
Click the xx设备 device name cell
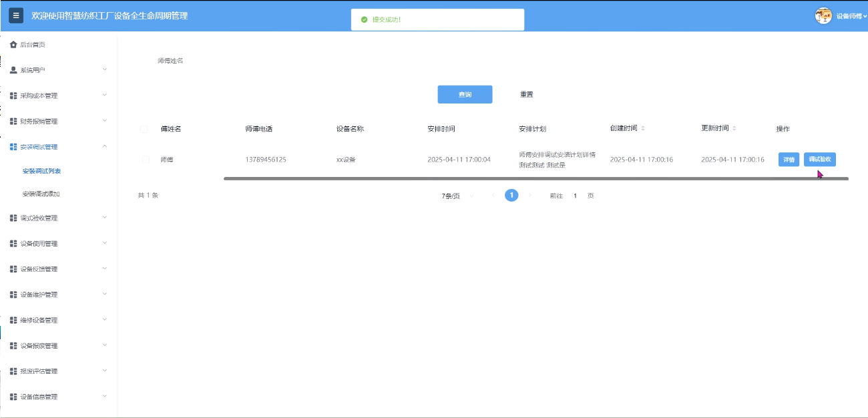pos(347,160)
